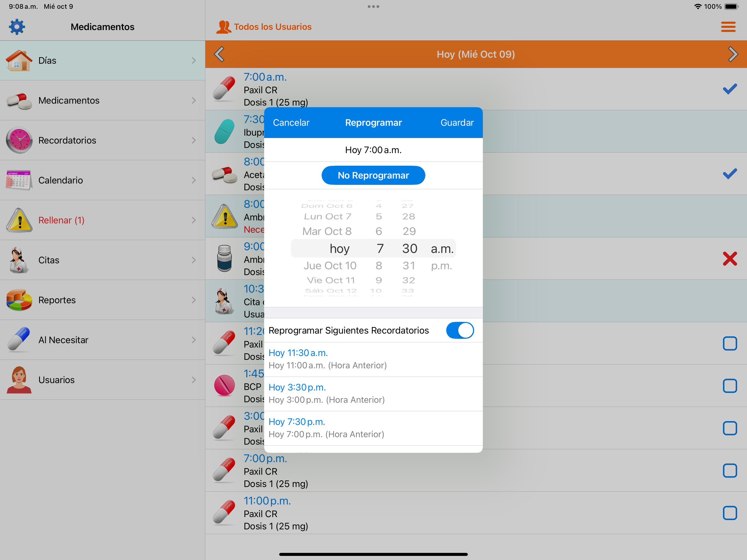Expand Calendario chevron
The width and height of the screenshot is (747, 560).
click(x=194, y=180)
